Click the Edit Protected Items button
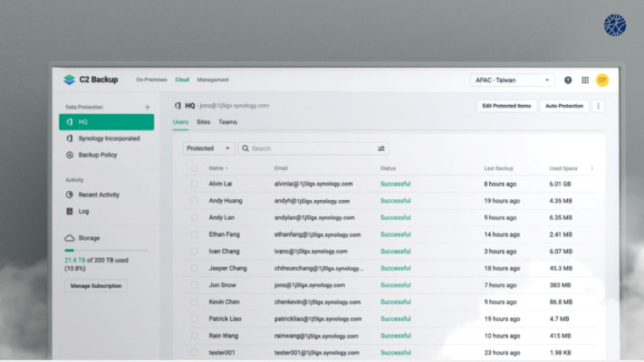The height and width of the screenshot is (362, 644). [x=506, y=106]
